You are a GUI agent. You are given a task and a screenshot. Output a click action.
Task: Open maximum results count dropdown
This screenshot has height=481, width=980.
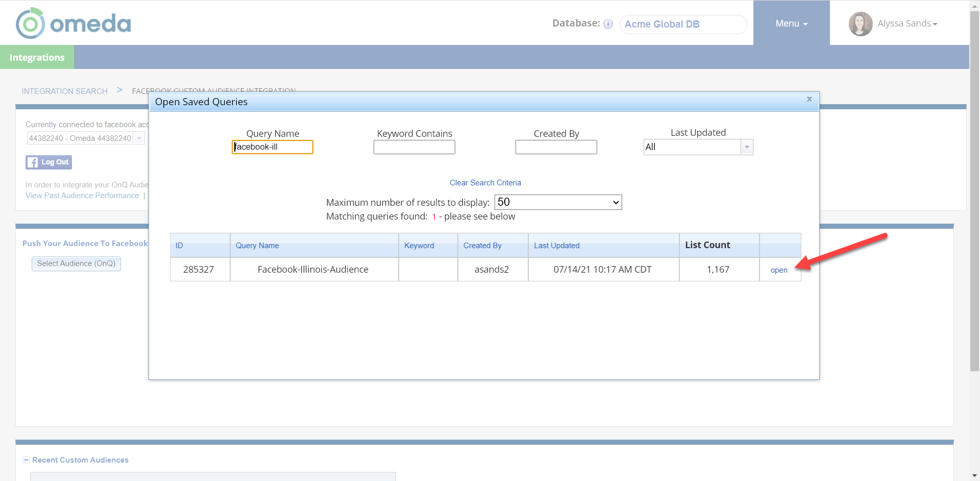[x=558, y=202]
